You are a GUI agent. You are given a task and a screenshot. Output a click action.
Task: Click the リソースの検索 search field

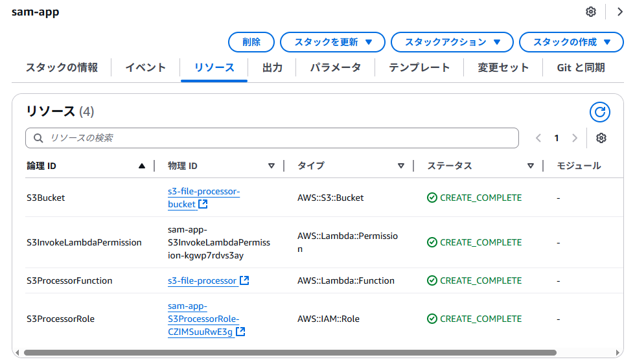272,138
